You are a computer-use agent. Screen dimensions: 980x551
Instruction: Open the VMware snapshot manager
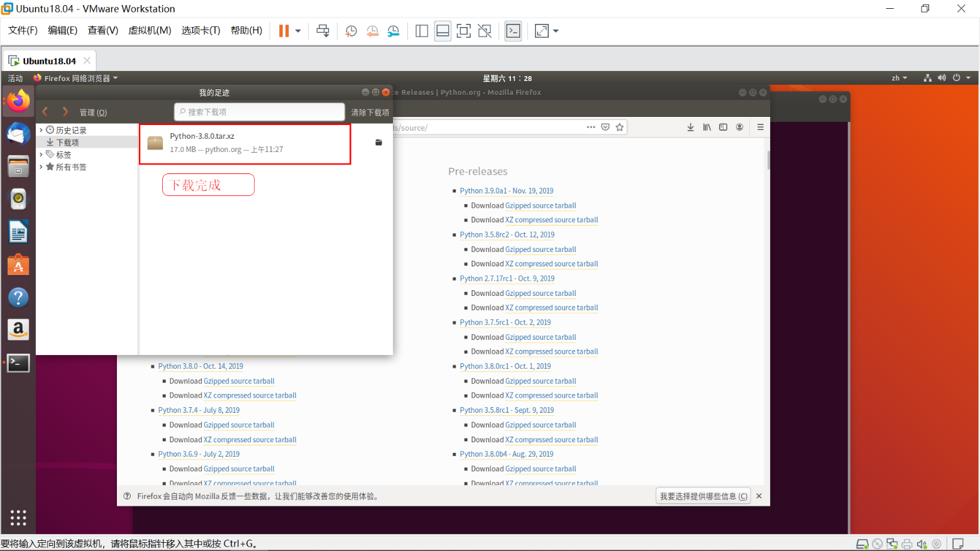394,31
